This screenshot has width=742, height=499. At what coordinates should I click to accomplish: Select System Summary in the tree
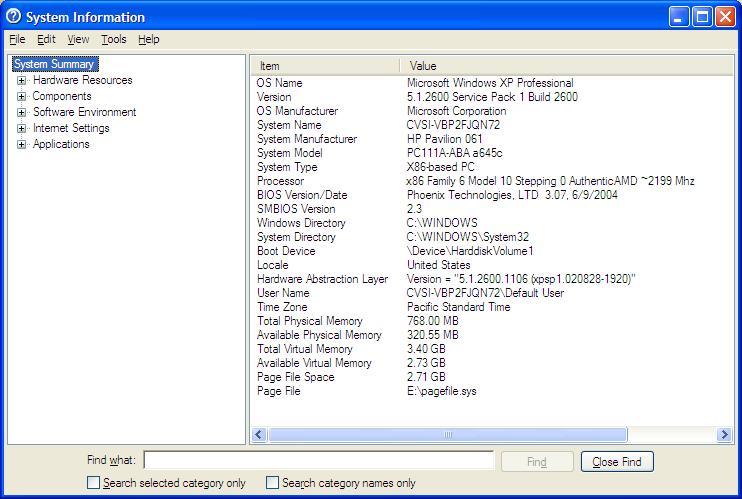[x=54, y=64]
